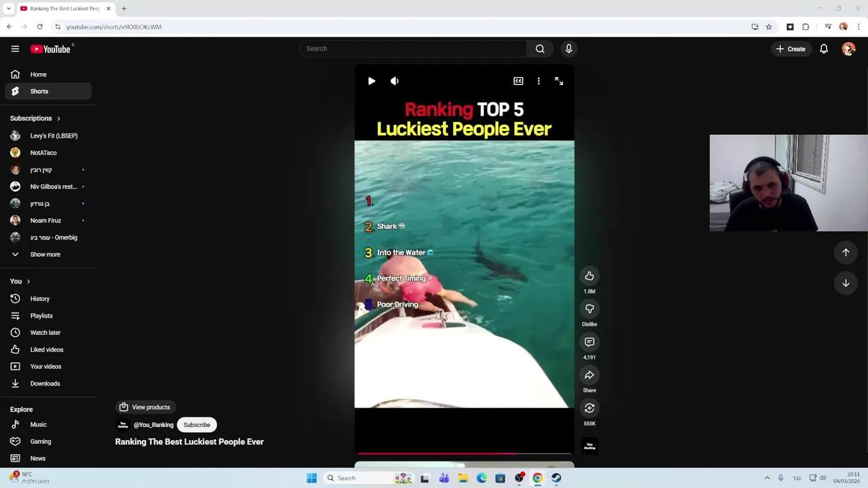The image size is (868, 488).
Task: Open the Create menu
Action: point(791,49)
